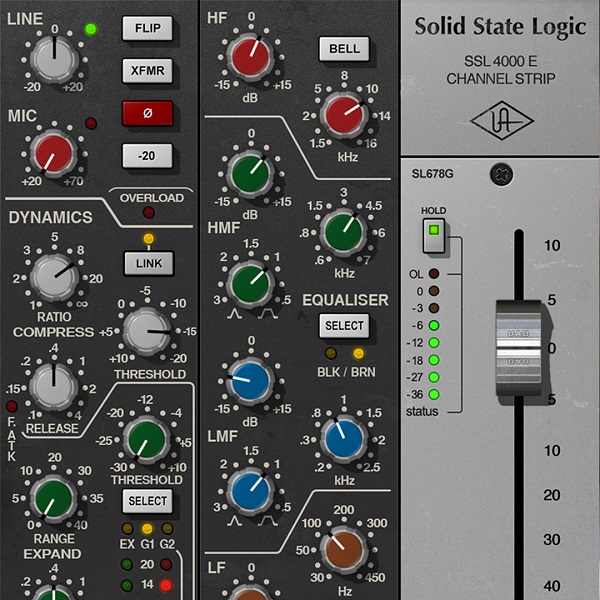Click the output fader handle
Screen dimensions: 600x600
[519, 348]
